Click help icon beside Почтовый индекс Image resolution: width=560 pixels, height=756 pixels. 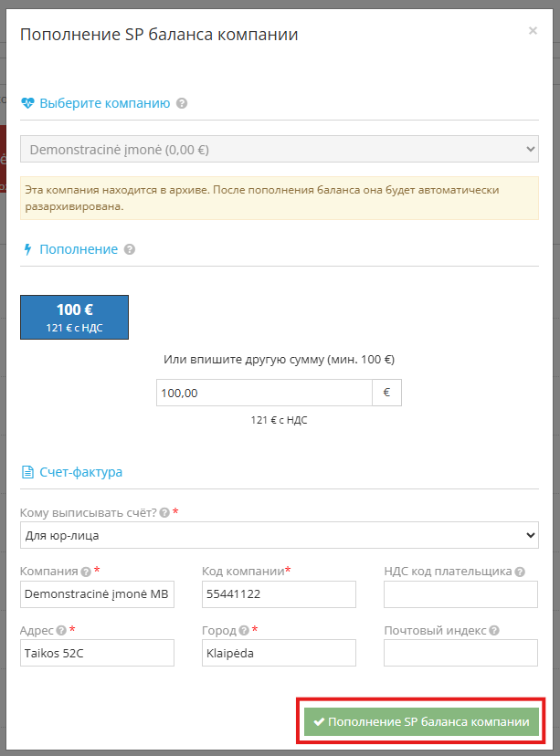coord(494,630)
